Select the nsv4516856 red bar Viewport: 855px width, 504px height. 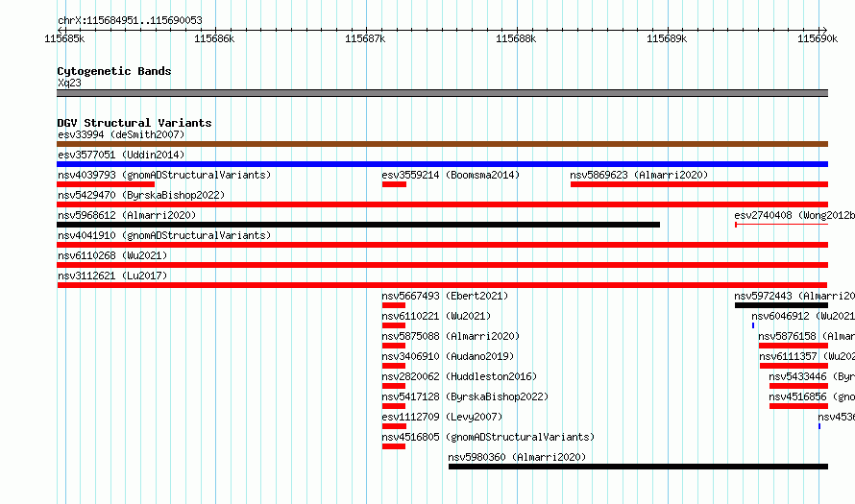[x=799, y=406]
